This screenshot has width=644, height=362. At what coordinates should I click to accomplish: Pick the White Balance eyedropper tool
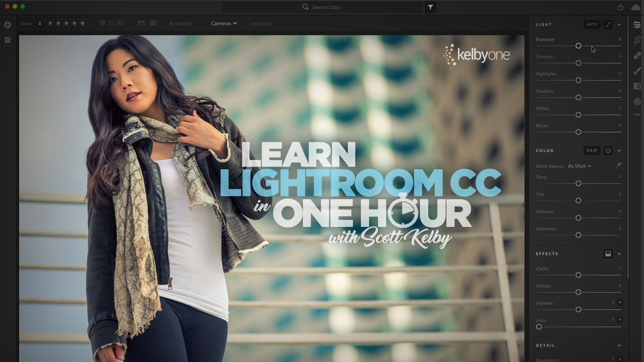[618, 166]
